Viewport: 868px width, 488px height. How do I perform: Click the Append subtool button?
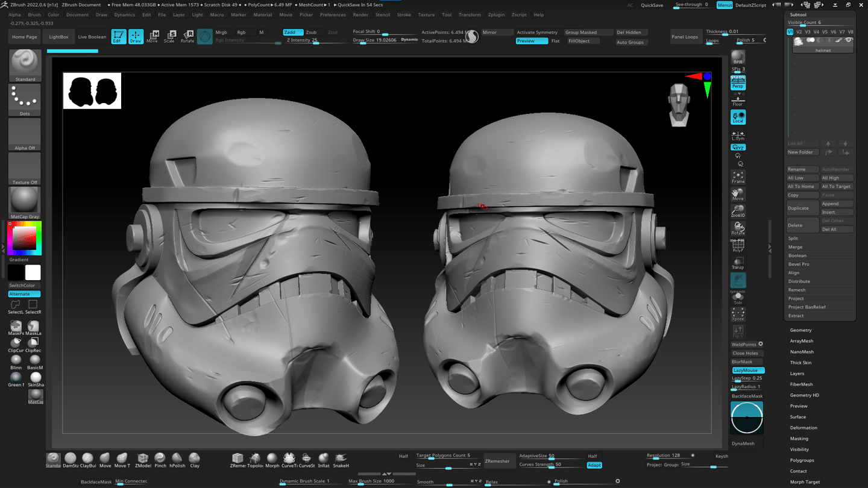click(x=837, y=204)
